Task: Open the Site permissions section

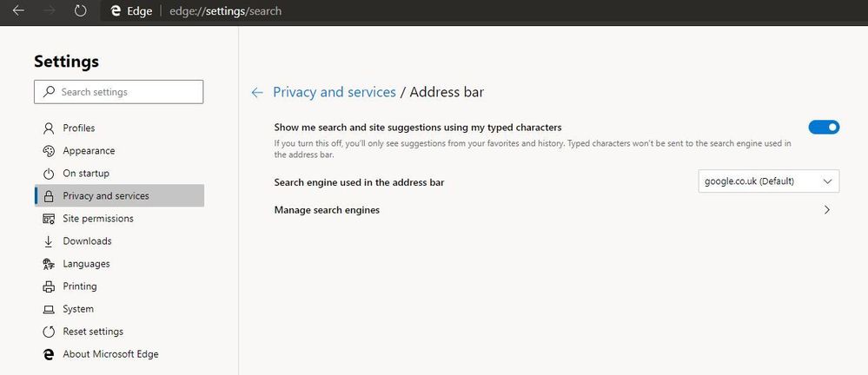Action: [x=119, y=219]
